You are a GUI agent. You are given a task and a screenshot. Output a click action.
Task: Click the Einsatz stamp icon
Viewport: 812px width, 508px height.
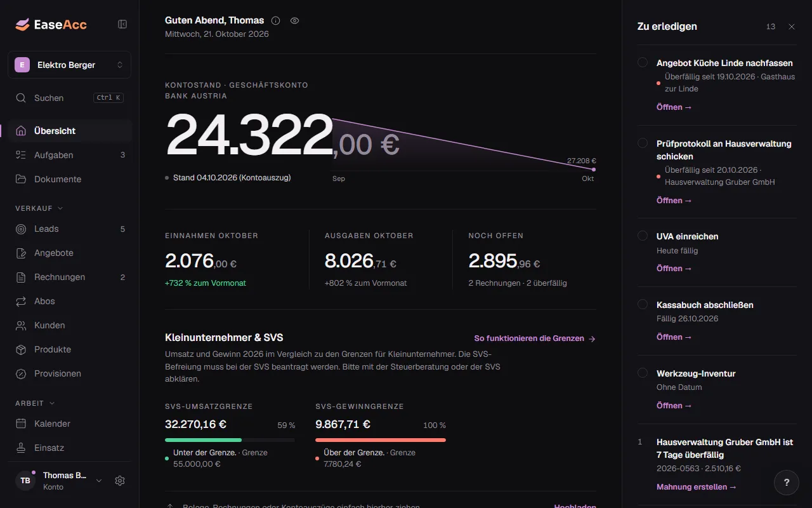coord(21,448)
